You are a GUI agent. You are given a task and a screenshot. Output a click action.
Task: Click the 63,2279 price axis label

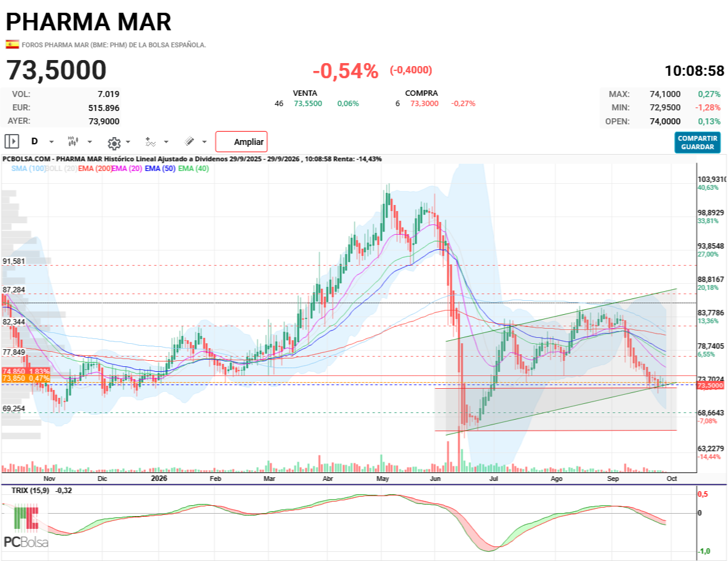click(x=711, y=449)
